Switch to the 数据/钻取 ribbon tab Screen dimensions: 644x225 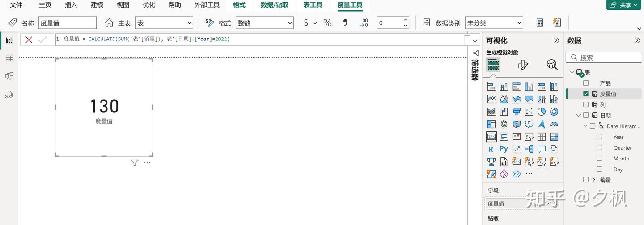(275, 5)
